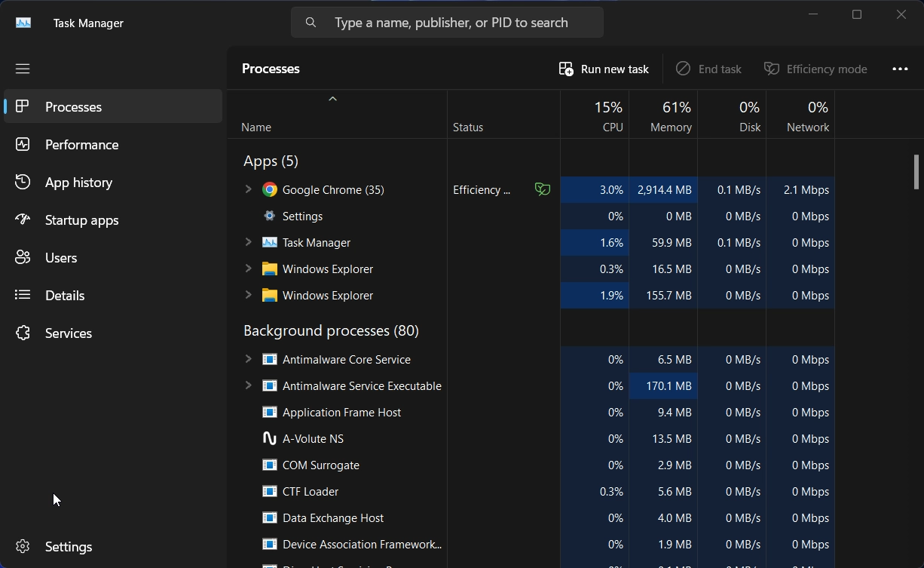
Task: Click the End task button
Action: point(708,69)
